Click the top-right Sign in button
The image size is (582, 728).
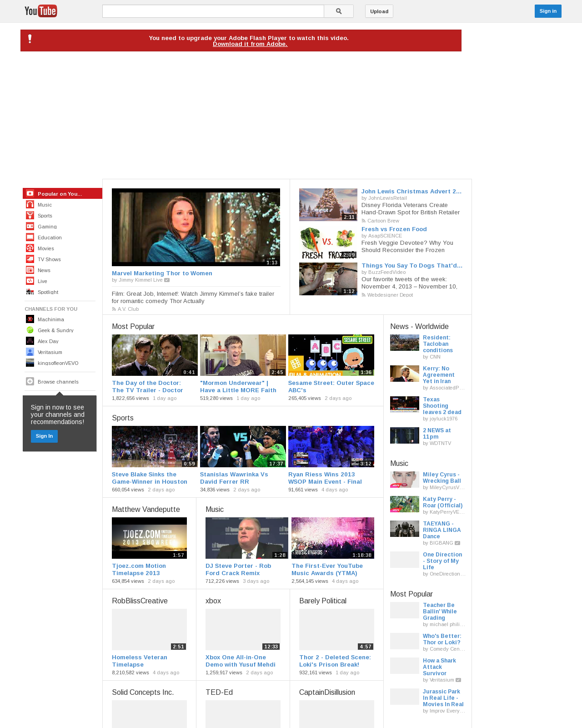pyautogui.click(x=548, y=11)
